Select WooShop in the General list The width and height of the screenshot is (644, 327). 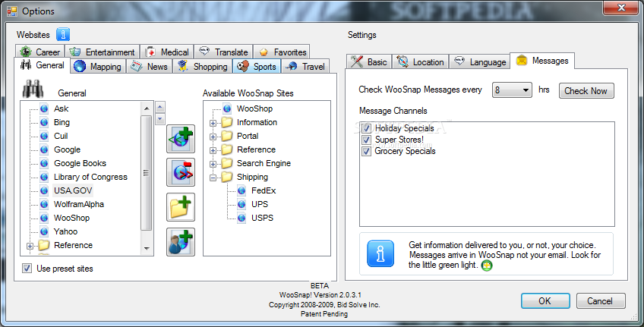[x=71, y=218]
